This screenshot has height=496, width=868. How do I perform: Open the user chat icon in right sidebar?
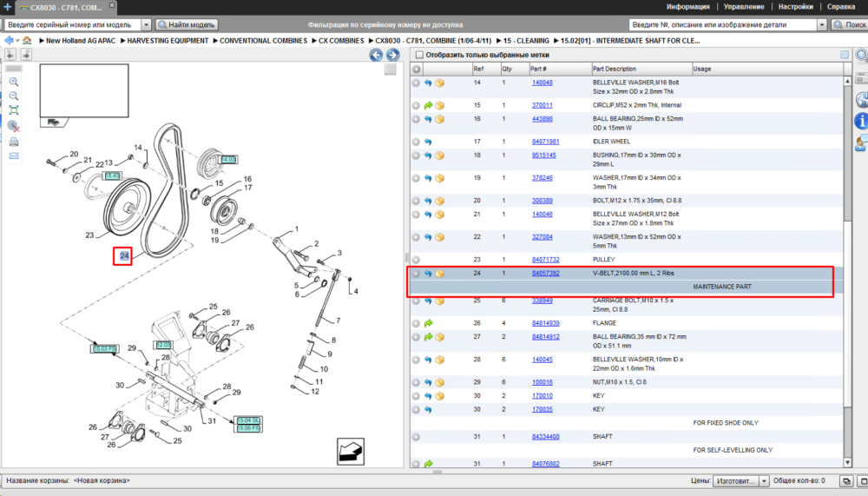coord(861,143)
